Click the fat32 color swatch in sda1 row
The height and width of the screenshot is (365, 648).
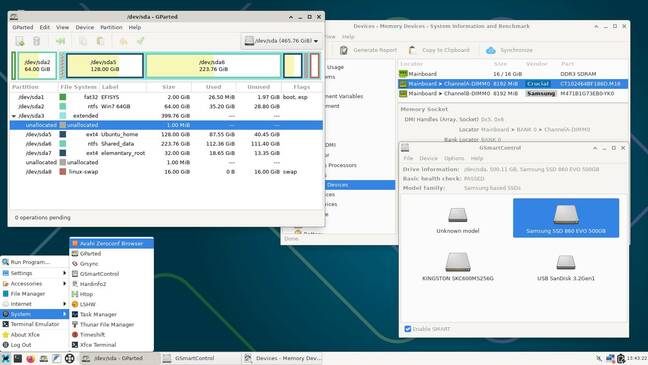click(63, 97)
